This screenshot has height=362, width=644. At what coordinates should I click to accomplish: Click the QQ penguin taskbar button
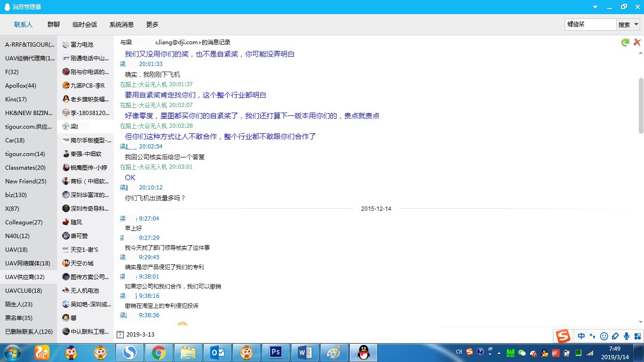(363, 353)
